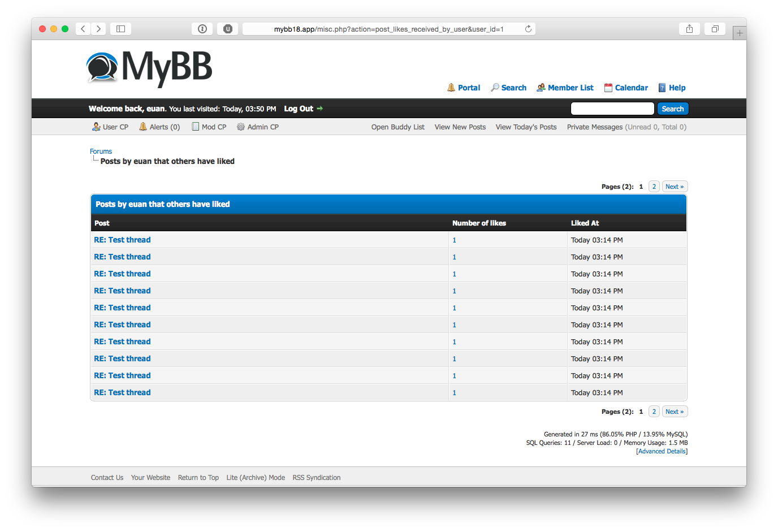Screen dimensions: 778x532
Task: Open the 1Password extension icon
Action: [202, 29]
